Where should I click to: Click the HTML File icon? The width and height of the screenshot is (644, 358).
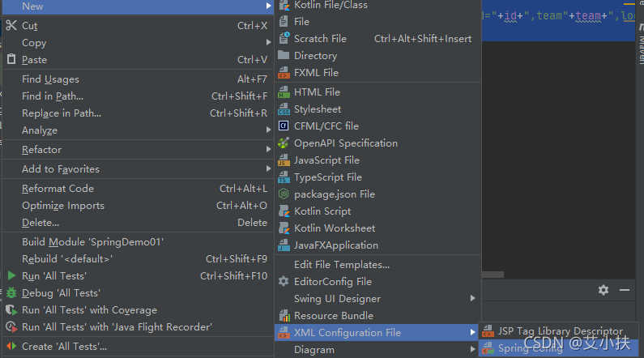[284, 92]
